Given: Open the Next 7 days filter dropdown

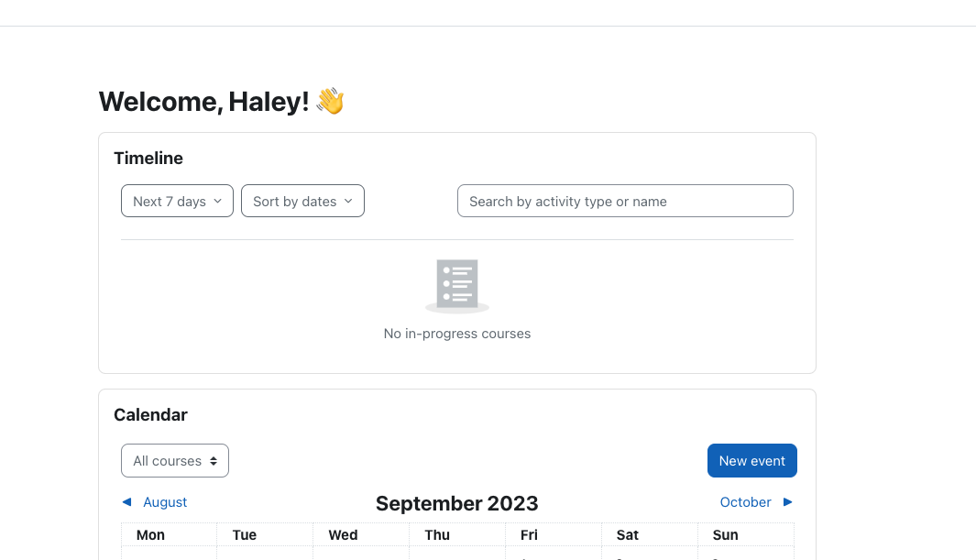Looking at the screenshot, I should tap(178, 201).
